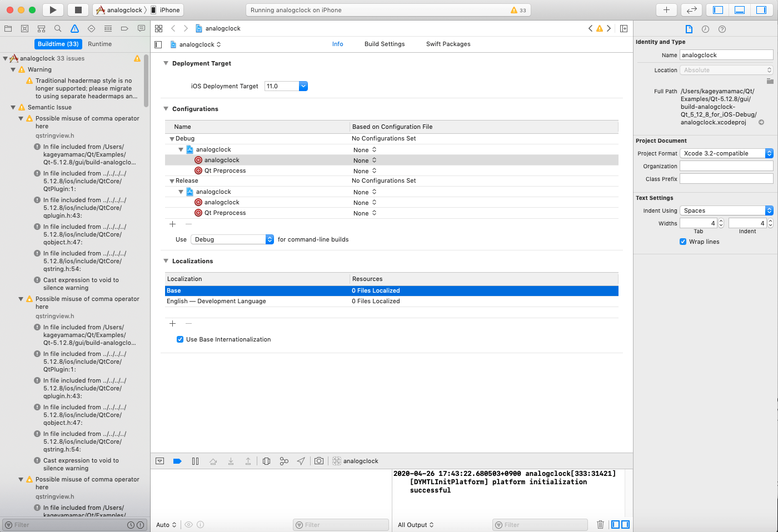
Task: Open the related items grid menu
Action: (x=159, y=28)
